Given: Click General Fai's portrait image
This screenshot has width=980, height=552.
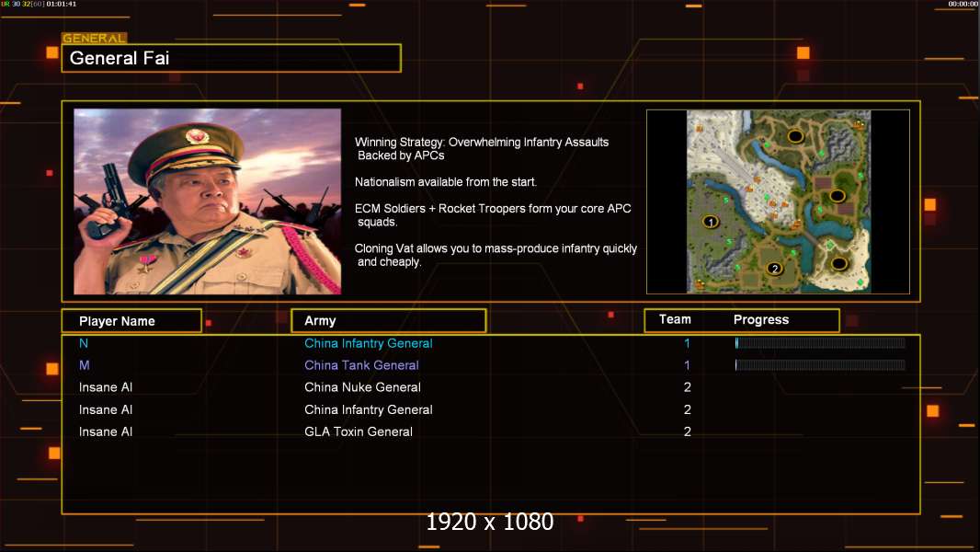Looking at the screenshot, I should [208, 201].
